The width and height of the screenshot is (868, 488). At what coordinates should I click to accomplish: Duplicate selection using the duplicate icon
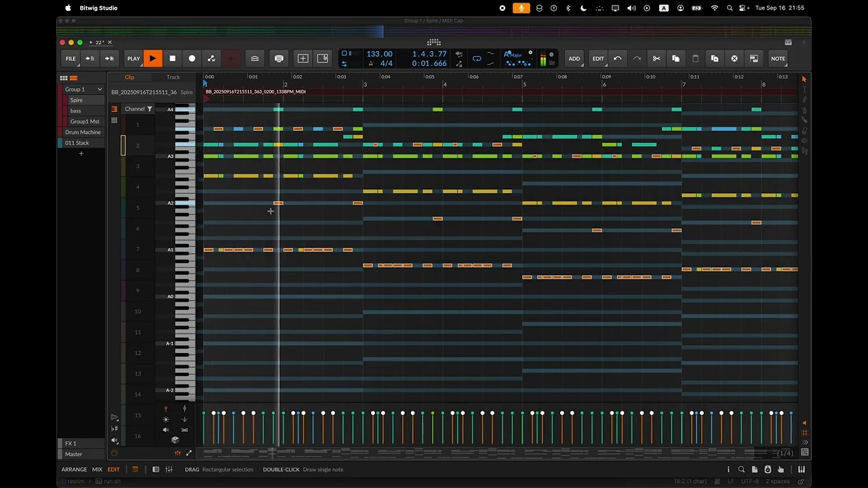pyautogui.click(x=715, y=58)
